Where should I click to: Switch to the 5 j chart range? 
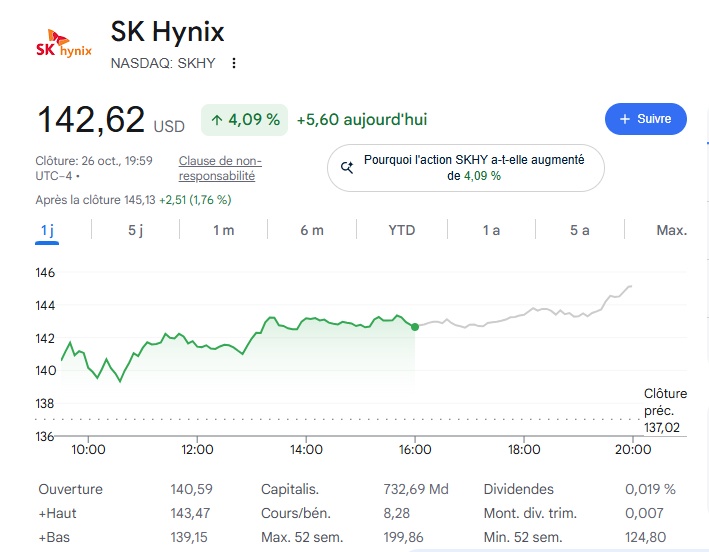click(x=135, y=231)
